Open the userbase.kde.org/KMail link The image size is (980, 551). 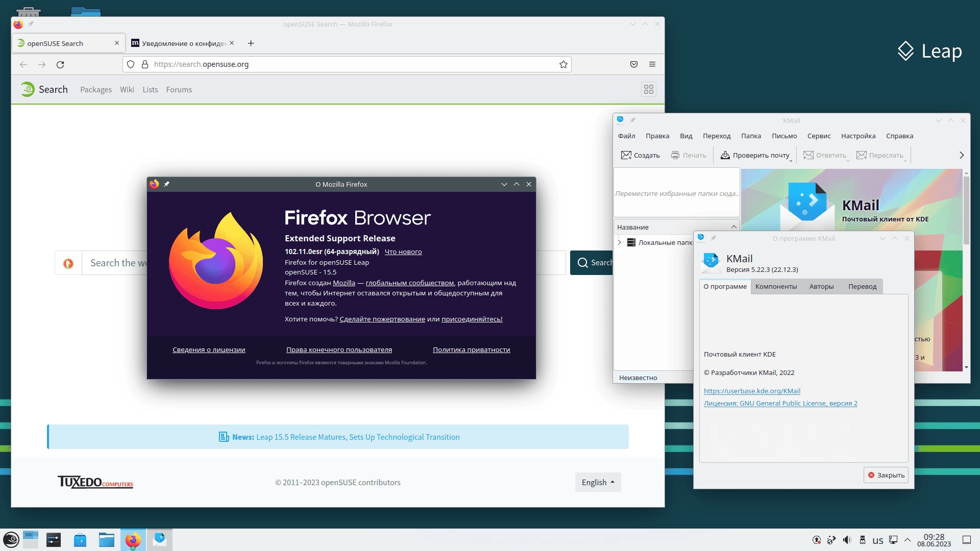pos(752,391)
